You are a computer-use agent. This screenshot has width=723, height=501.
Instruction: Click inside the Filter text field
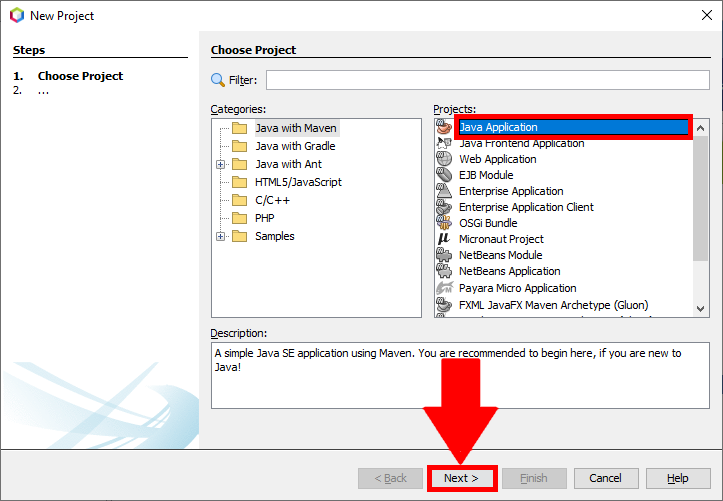(x=487, y=80)
